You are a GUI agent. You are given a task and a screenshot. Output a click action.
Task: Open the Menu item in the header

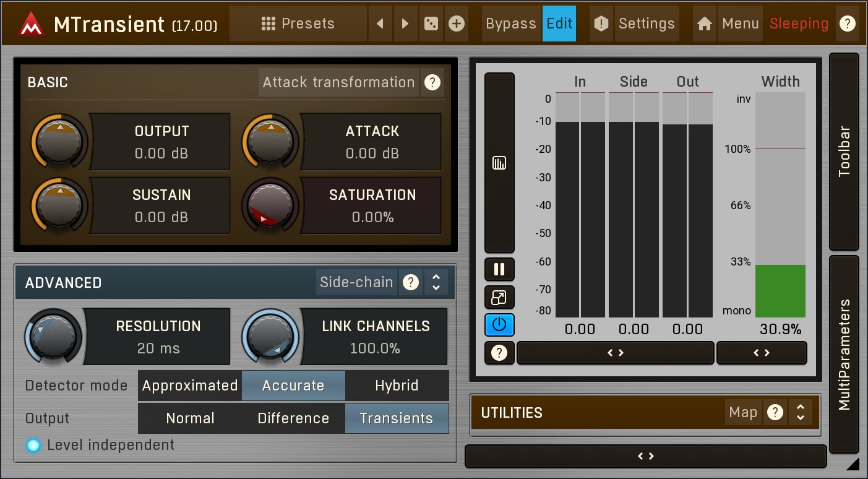pos(740,24)
